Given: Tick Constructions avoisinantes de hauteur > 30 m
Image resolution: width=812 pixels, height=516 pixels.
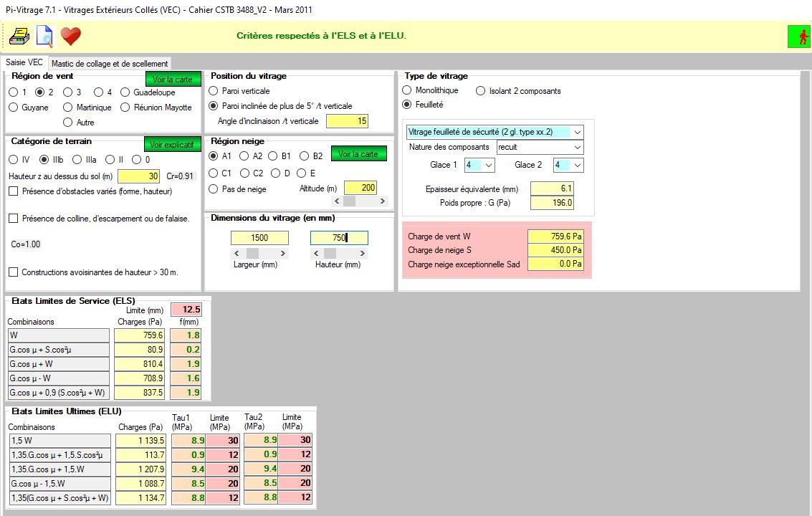Looking at the screenshot, I should 14,272.
